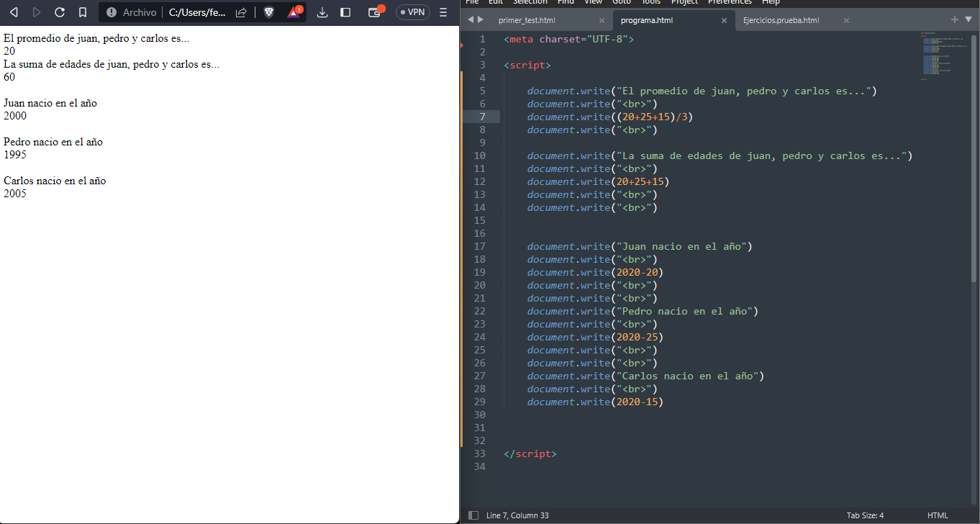Click the code minimap
This screenshot has width=980, height=524.
click(x=943, y=55)
